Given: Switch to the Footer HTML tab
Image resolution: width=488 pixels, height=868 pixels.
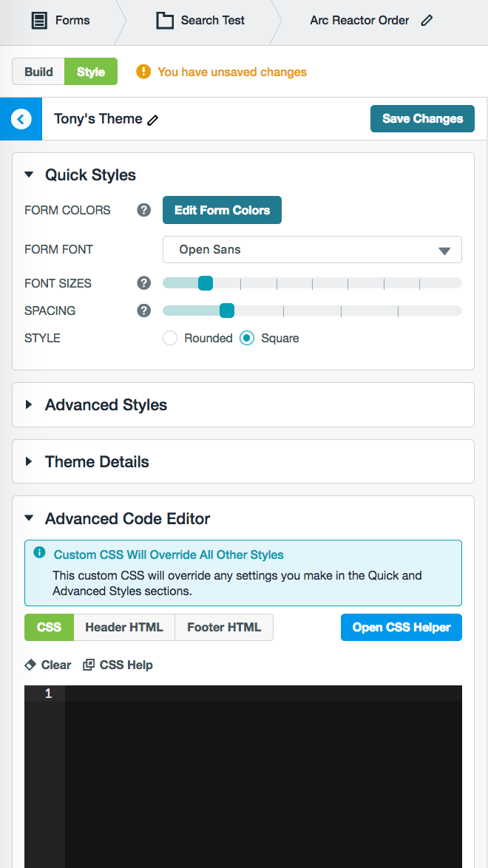Looking at the screenshot, I should (224, 627).
